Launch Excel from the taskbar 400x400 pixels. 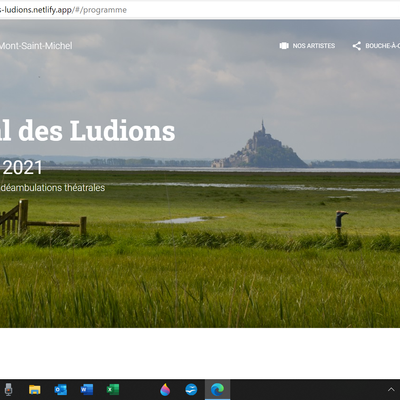pos(113,389)
